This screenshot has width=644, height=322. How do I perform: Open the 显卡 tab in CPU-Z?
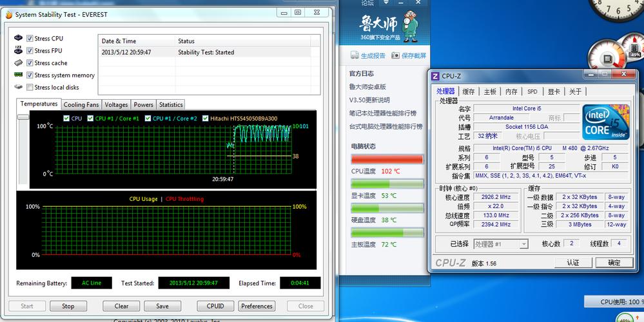(x=554, y=92)
